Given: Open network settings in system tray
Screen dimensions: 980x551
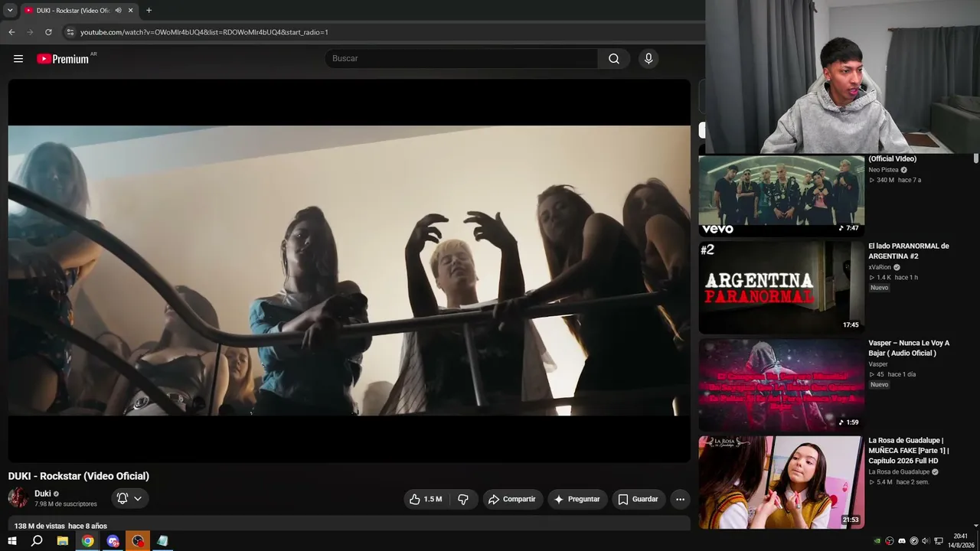Looking at the screenshot, I should tap(938, 541).
